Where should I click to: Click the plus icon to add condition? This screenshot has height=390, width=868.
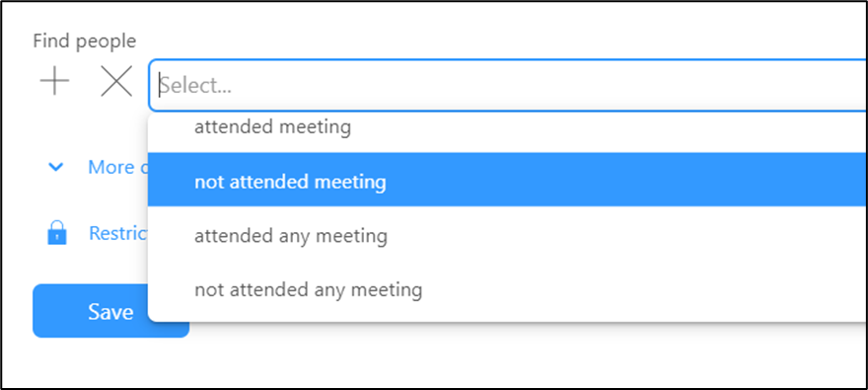click(x=55, y=81)
